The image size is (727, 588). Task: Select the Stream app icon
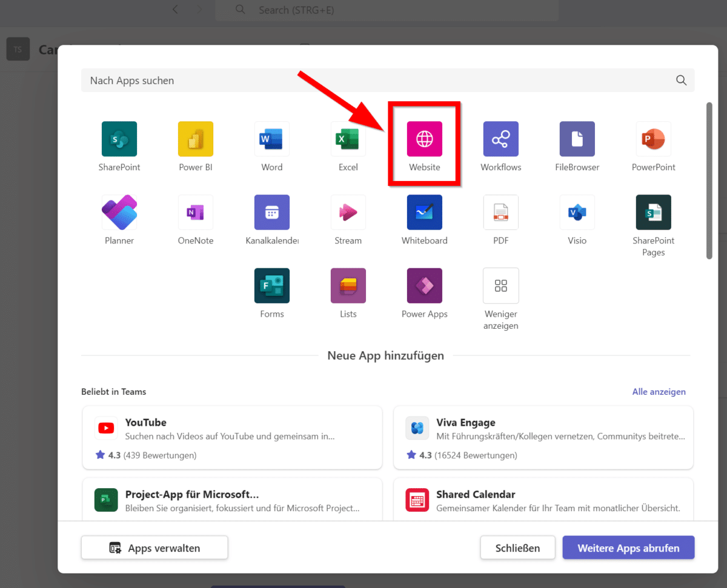point(348,213)
